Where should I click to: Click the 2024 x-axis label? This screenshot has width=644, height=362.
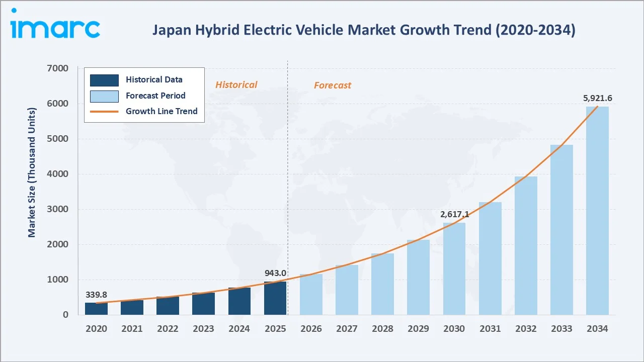coord(239,329)
